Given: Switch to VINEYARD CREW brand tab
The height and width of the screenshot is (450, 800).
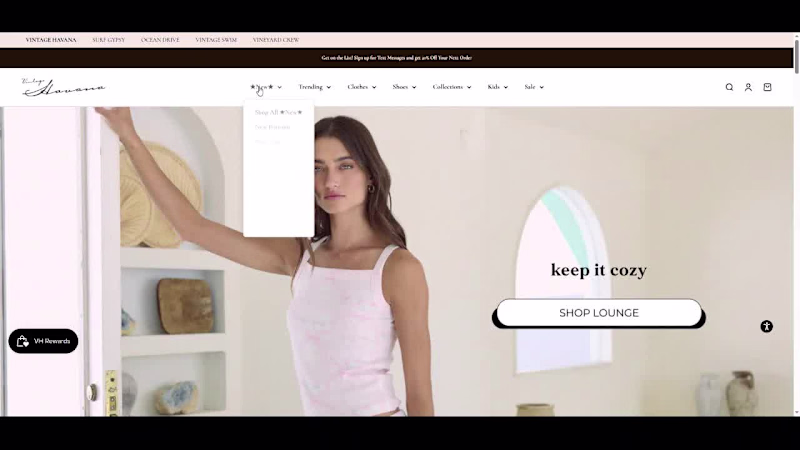Looking at the screenshot, I should (276, 40).
